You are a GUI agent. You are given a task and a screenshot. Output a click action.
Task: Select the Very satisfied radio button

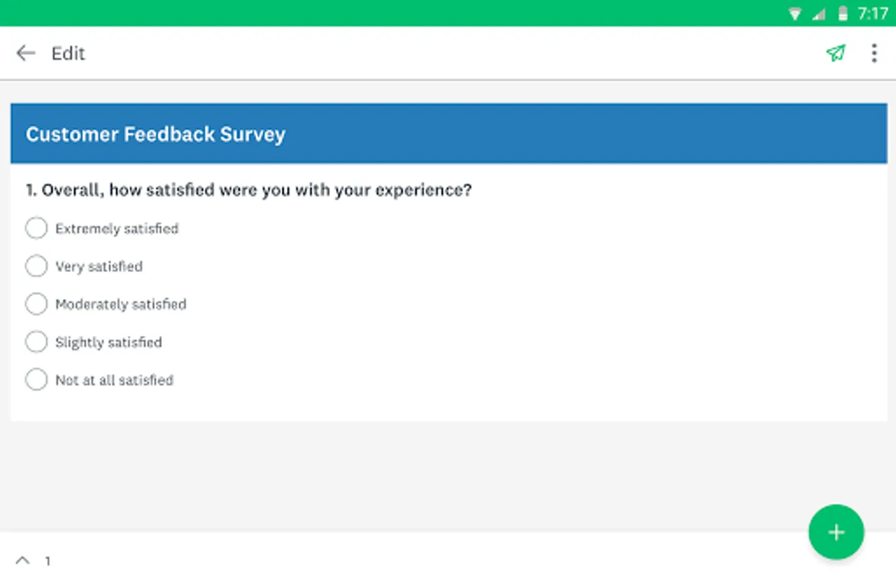[37, 266]
